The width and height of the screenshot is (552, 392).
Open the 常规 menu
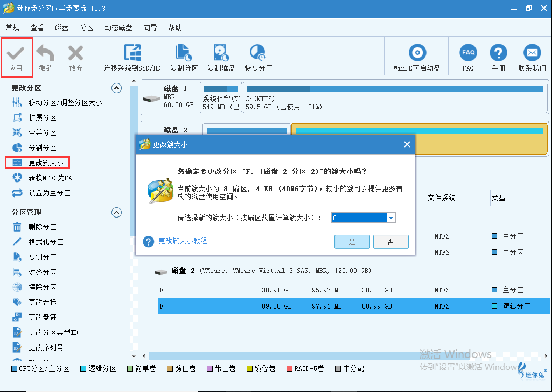12,27
